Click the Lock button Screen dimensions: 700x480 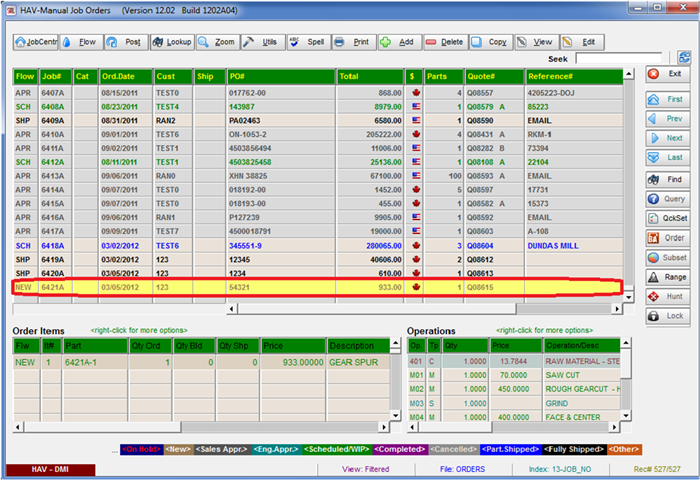(667, 316)
